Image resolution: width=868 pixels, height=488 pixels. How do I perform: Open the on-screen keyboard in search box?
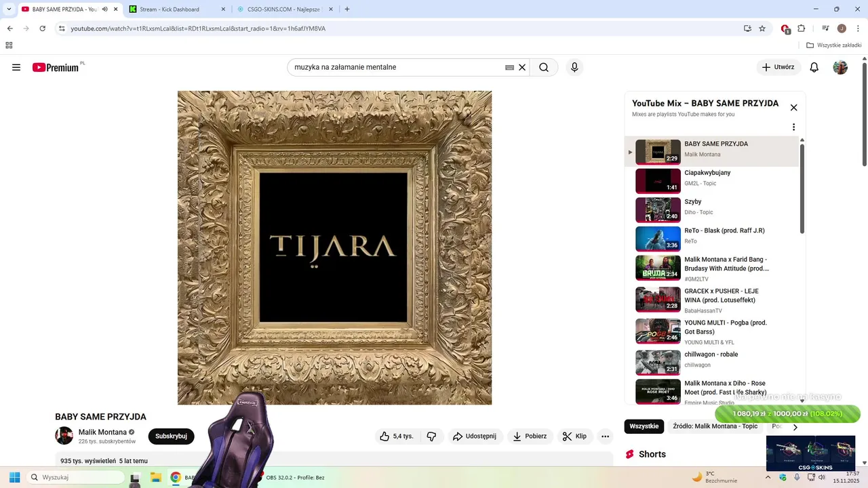[509, 67]
